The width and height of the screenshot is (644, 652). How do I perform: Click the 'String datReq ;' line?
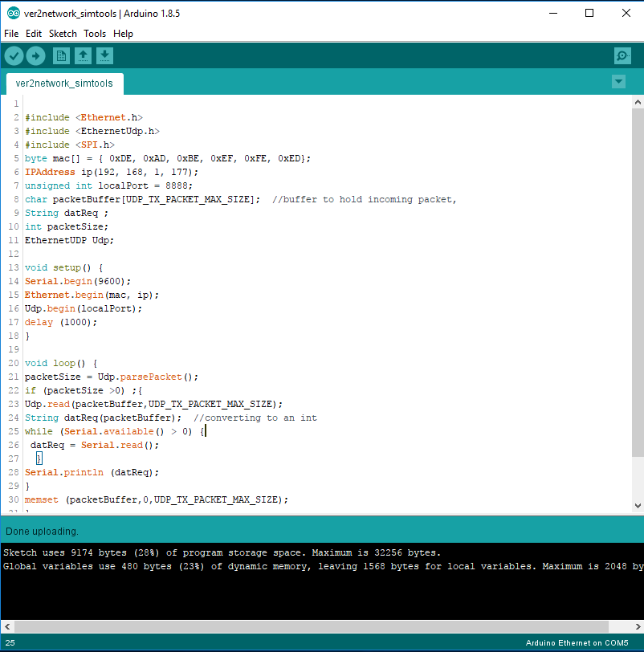pos(67,213)
